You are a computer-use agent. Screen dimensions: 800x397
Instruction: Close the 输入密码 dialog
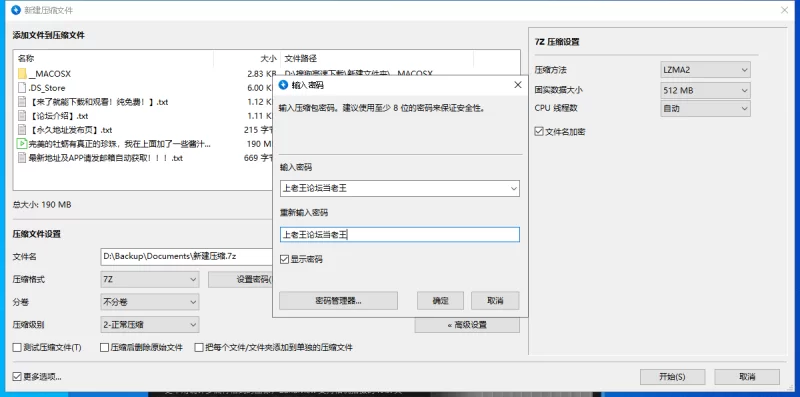click(517, 85)
